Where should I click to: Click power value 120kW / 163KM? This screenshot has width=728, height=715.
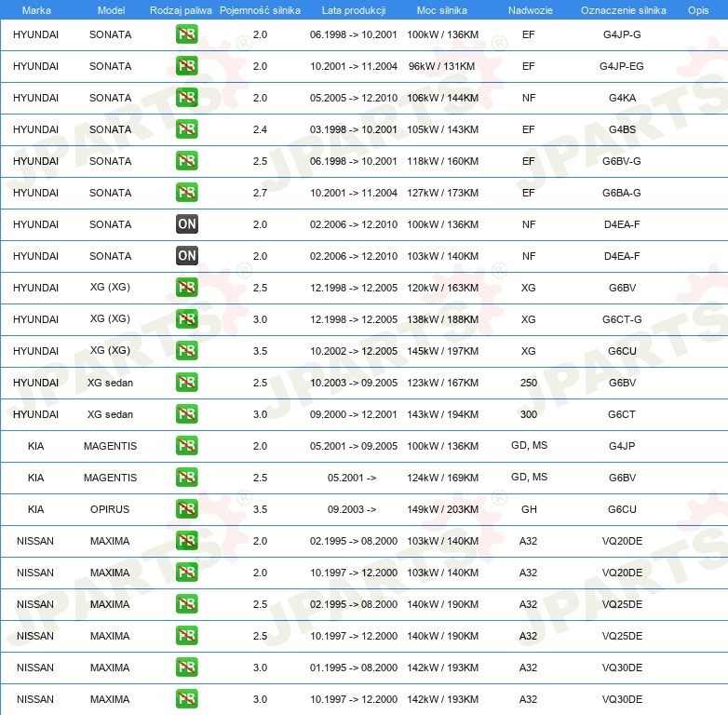pyautogui.click(x=442, y=288)
